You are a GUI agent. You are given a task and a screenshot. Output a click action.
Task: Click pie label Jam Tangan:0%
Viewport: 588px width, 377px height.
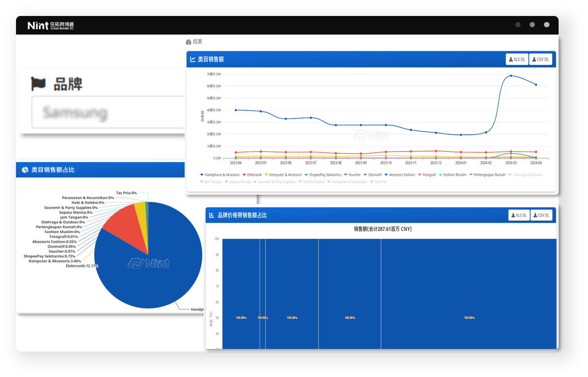click(74, 217)
